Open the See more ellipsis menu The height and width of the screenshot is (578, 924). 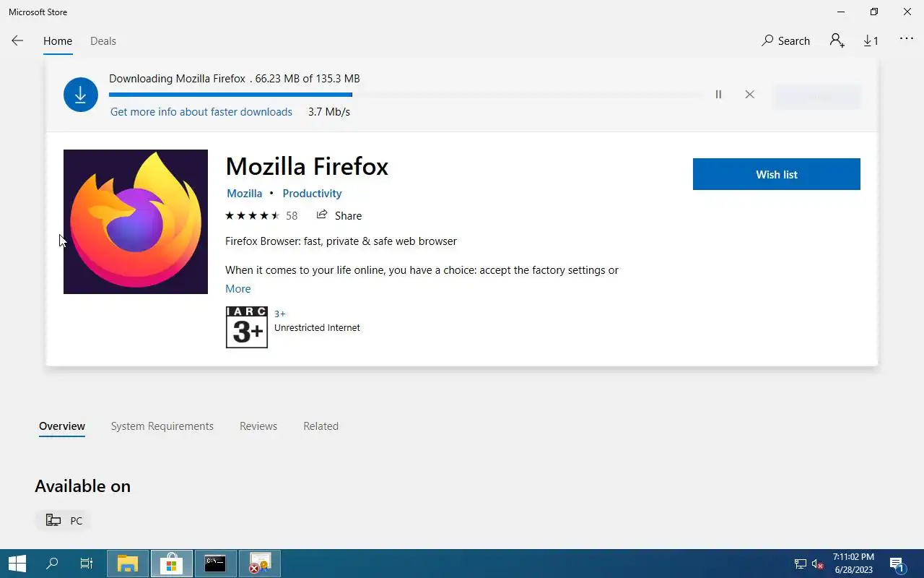click(x=907, y=39)
